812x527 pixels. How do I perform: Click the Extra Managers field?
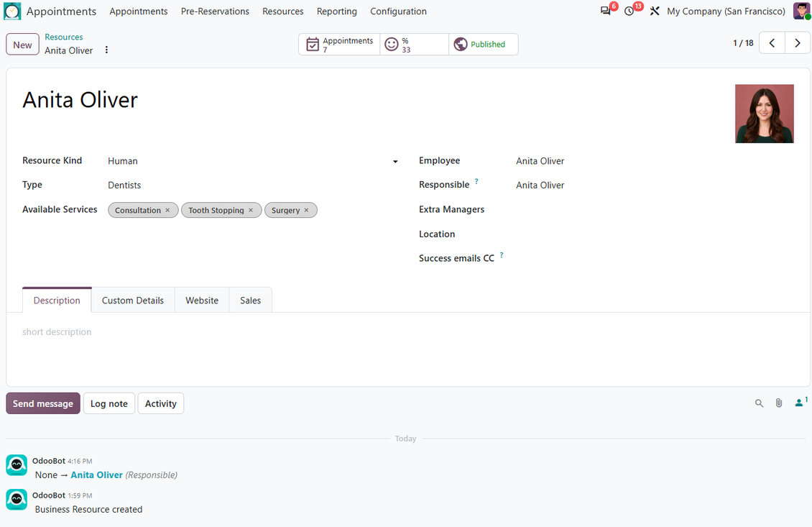coord(655,210)
